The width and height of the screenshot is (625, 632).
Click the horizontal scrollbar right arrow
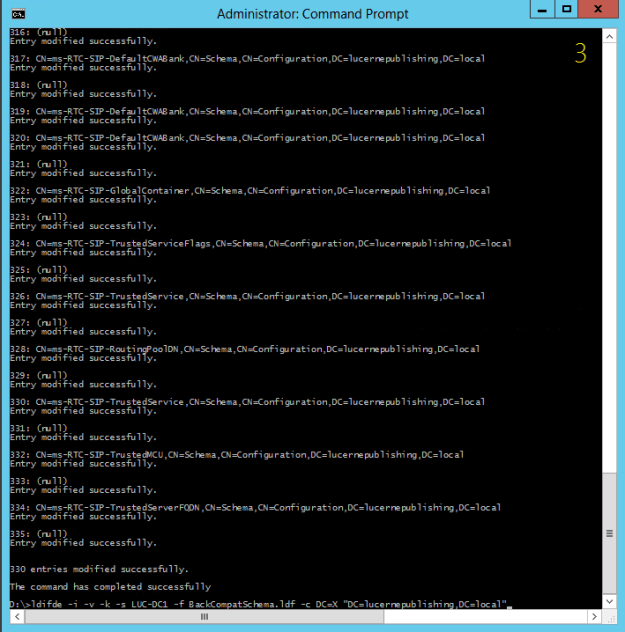point(596,617)
